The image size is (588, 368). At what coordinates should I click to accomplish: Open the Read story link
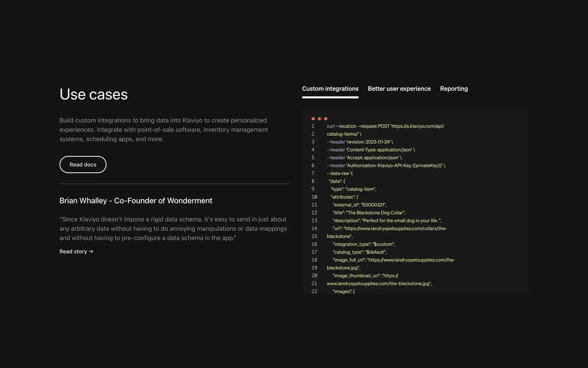pos(73,251)
